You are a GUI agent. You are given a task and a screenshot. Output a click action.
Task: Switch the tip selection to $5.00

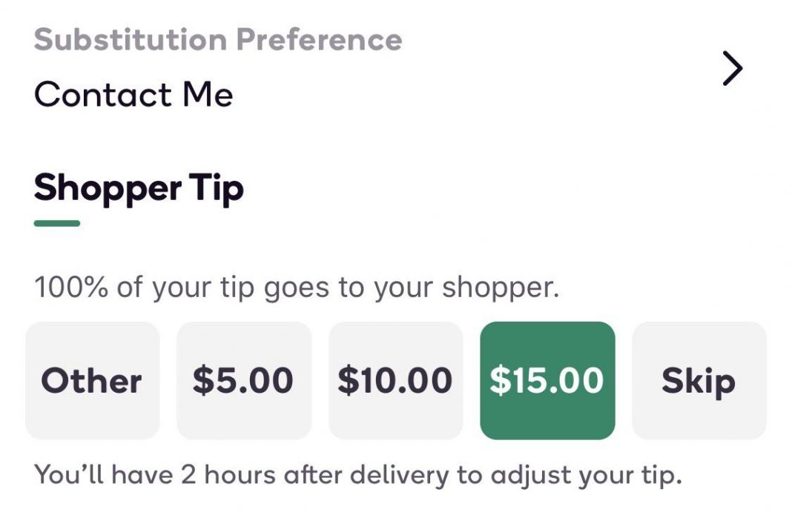tap(244, 380)
